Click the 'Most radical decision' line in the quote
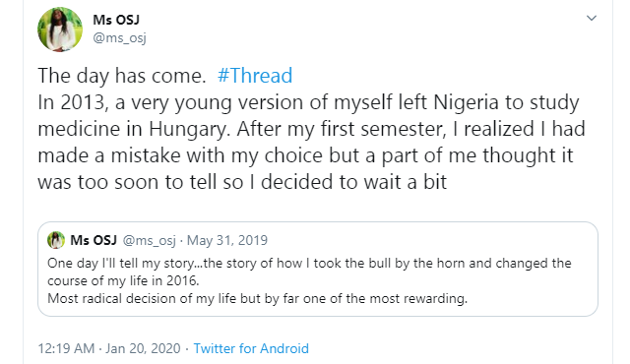 [x=257, y=299]
